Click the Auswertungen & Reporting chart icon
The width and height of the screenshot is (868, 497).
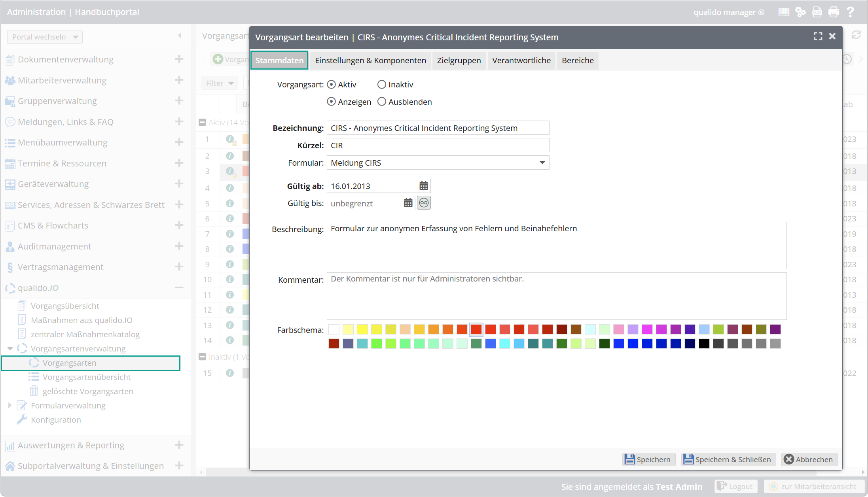[x=10, y=446]
